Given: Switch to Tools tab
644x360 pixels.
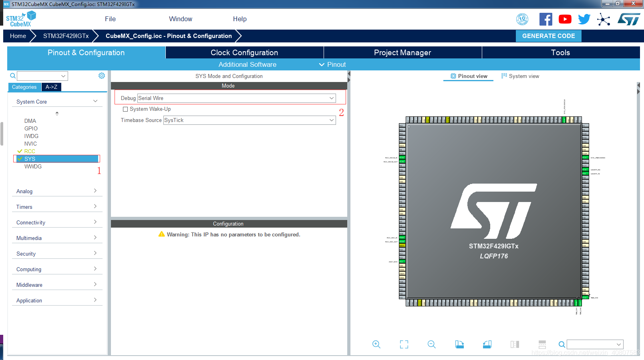Looking at the screenshot, I should click(561, 52).
